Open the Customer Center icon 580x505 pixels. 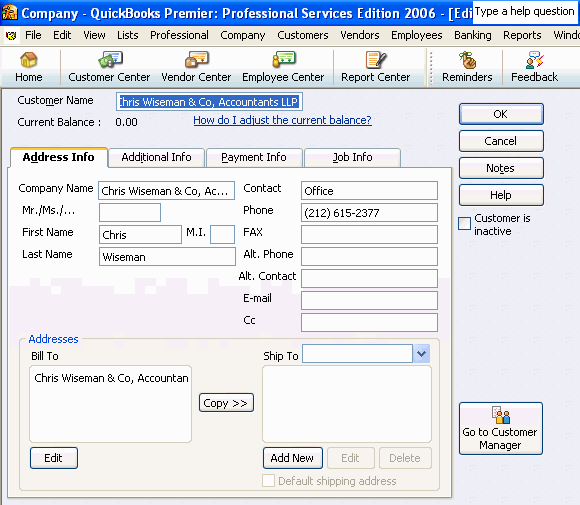point(109,67)
